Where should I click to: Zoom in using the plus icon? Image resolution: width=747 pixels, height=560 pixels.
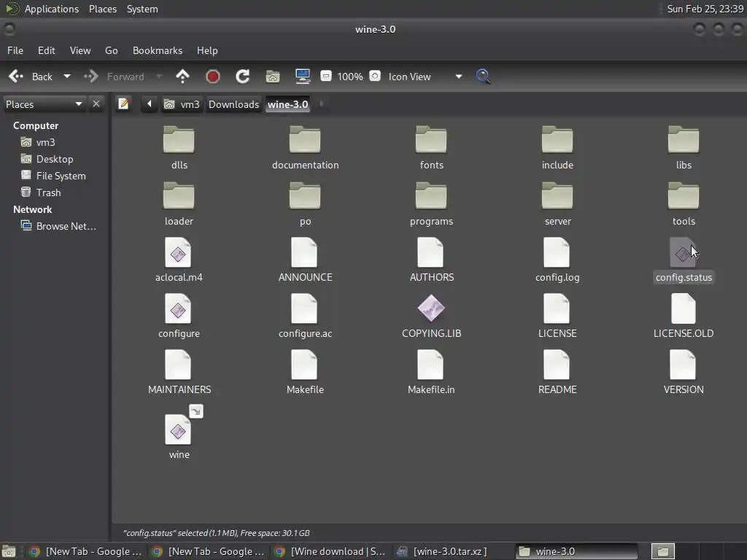click(375, 76)
